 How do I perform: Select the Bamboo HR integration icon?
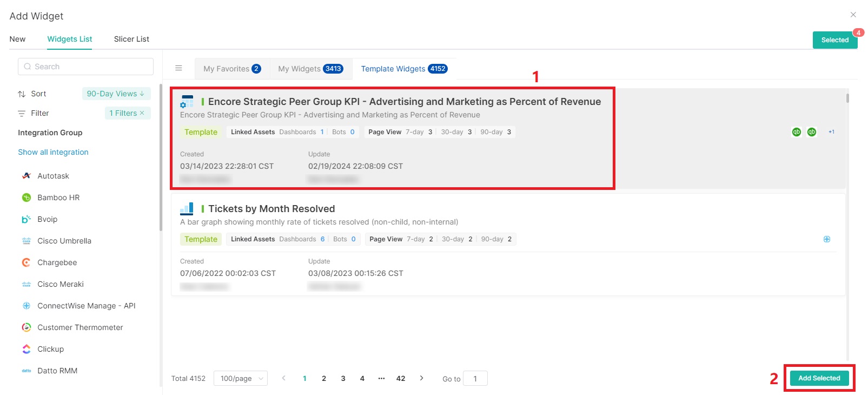[26, 198]
